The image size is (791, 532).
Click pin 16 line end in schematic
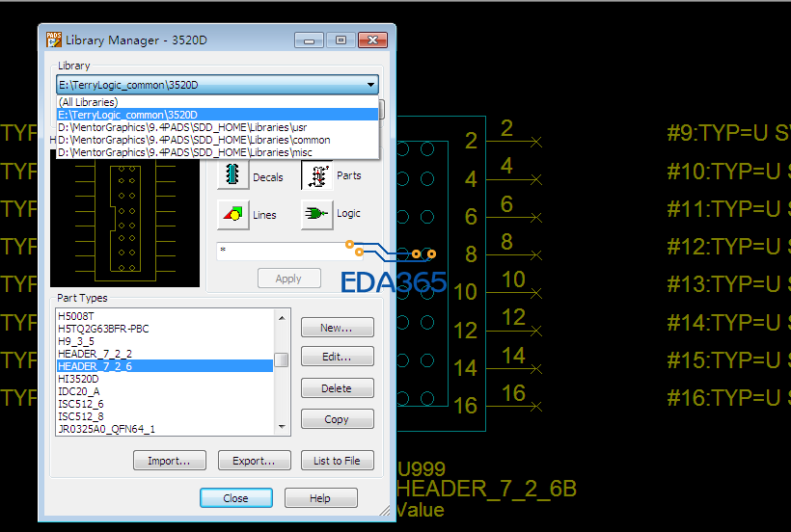click(536, 406)
